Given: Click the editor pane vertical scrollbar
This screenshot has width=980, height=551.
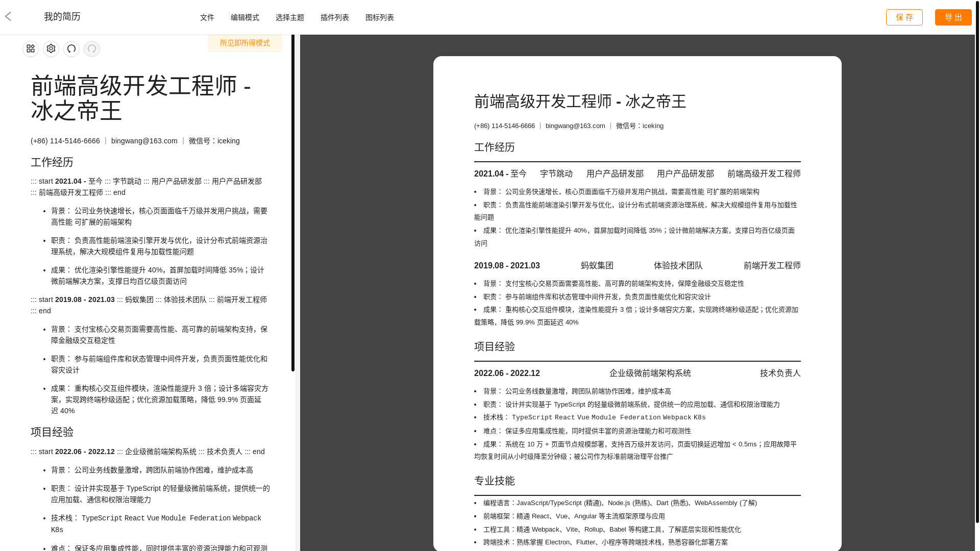Looking at the screenshot, I should coord(293,203).
